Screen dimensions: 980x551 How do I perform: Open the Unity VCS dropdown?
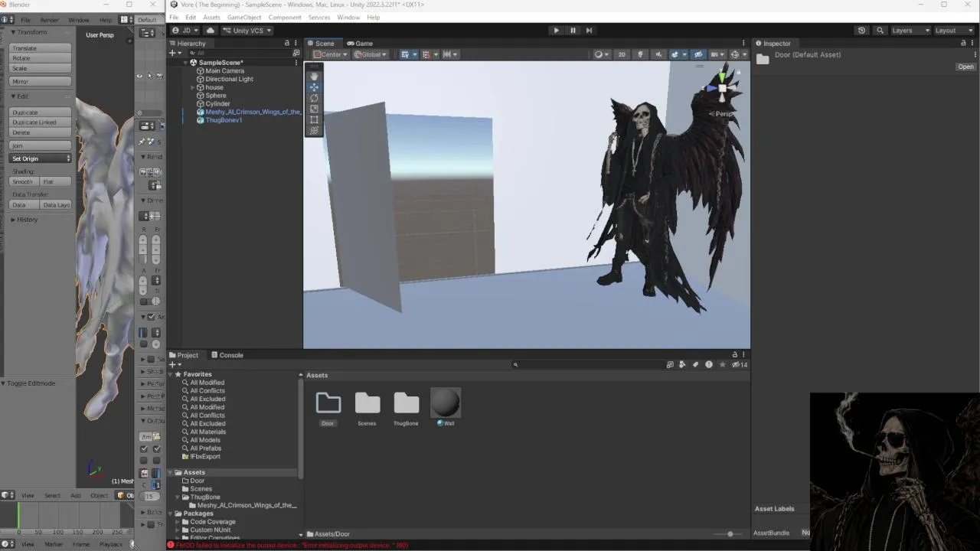click(247, 31)
